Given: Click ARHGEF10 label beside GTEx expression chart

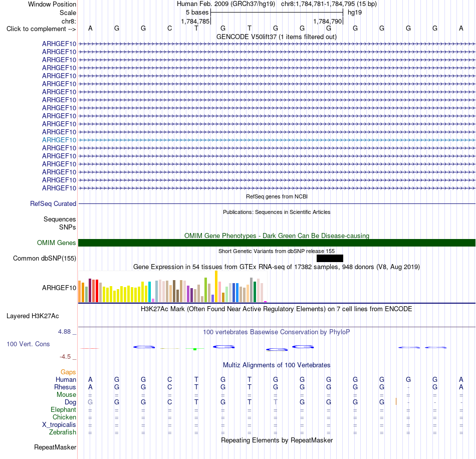Looking at the screenshot, I should [x=59, y=288].
